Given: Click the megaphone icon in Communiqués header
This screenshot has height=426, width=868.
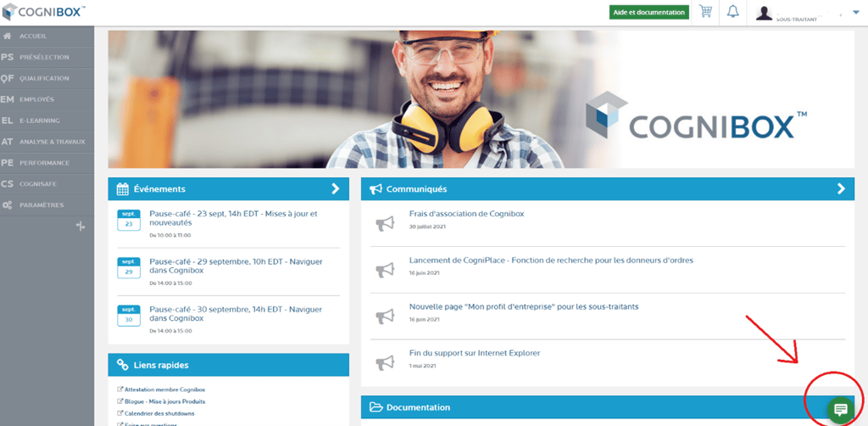Looking at the screenshot, I should point(376,189).
